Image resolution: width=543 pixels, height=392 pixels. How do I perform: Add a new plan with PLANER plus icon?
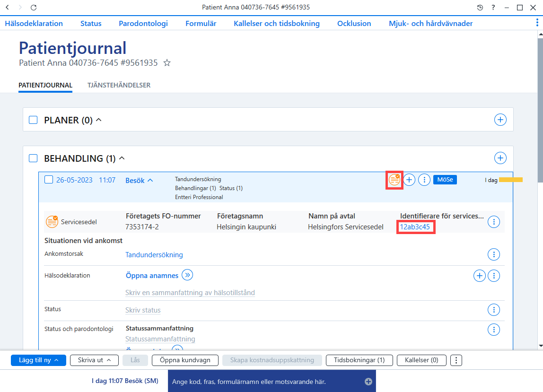click(500, 120)
